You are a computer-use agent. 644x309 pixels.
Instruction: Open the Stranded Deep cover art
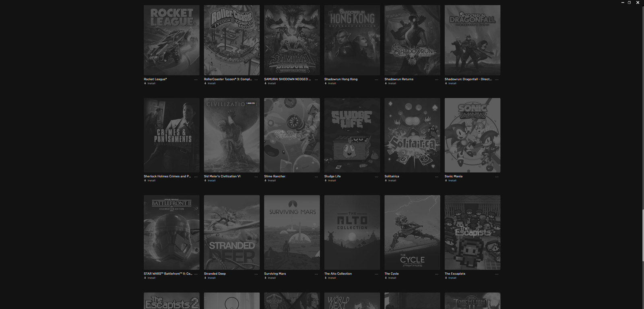[232, 233]
